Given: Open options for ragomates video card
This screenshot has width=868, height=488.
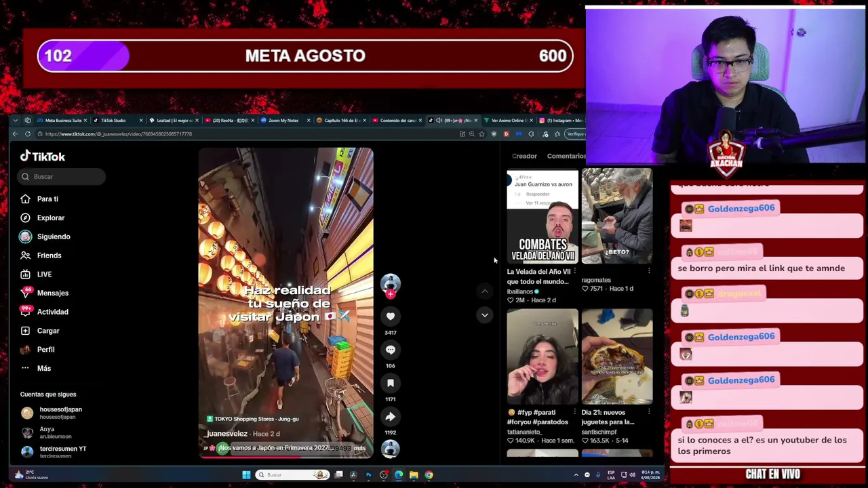Looking at the screenshot, I should (x=649, y=271).
